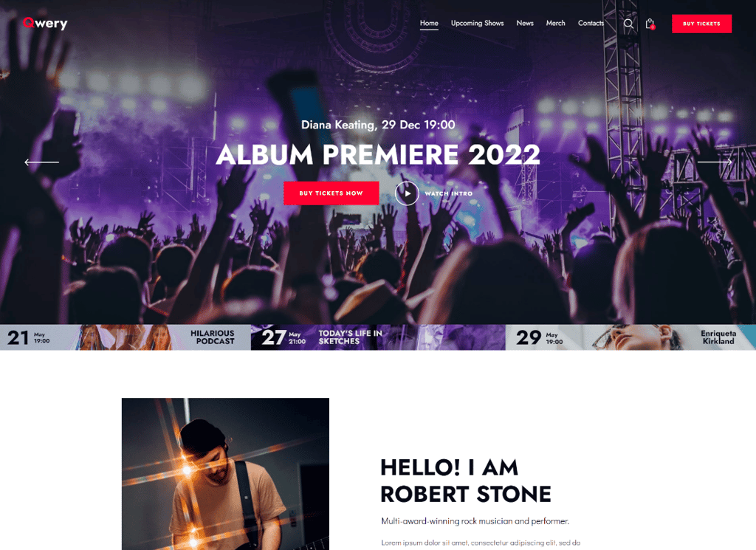Open the Robert Stone guitarist photo

tap(225, 474)
